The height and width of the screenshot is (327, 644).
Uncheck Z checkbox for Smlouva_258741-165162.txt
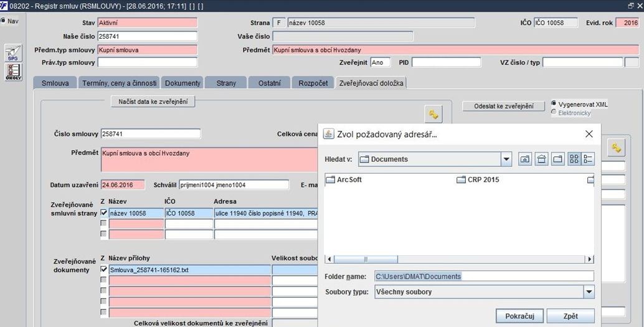click(104, 270)
